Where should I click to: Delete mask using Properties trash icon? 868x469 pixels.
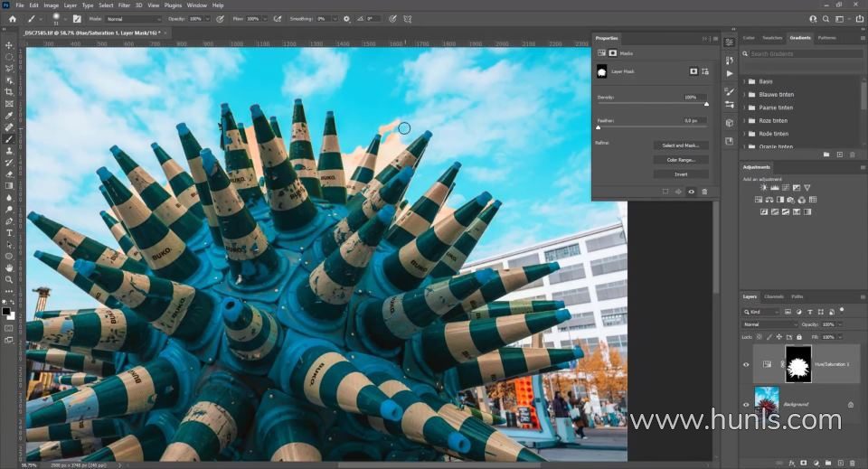tap(704, 192)
